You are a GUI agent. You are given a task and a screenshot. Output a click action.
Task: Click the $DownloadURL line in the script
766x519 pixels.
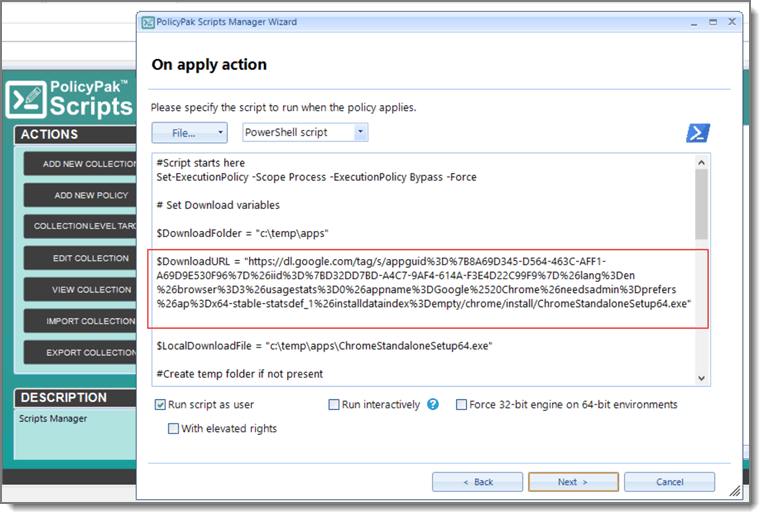tap(424, 282)
